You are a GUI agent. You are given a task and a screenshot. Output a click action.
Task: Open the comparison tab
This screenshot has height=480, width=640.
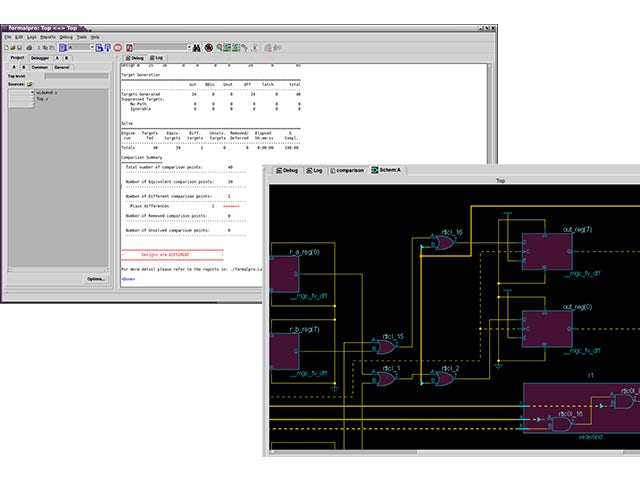[347, 170]
